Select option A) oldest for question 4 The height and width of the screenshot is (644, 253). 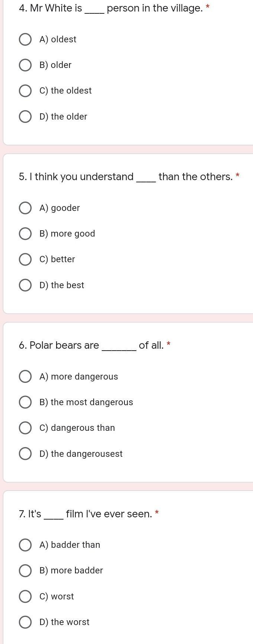click(x=25, y=39)
